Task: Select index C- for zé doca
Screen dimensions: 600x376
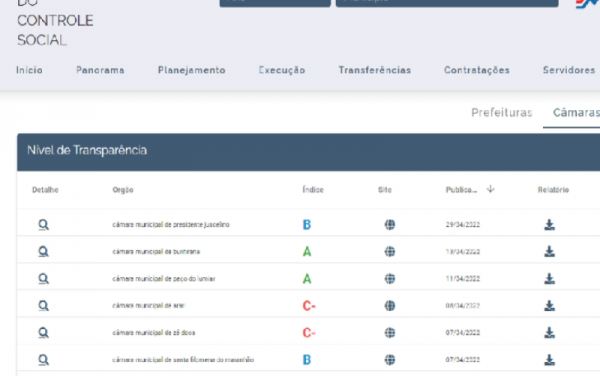Action: coord(309,333)
